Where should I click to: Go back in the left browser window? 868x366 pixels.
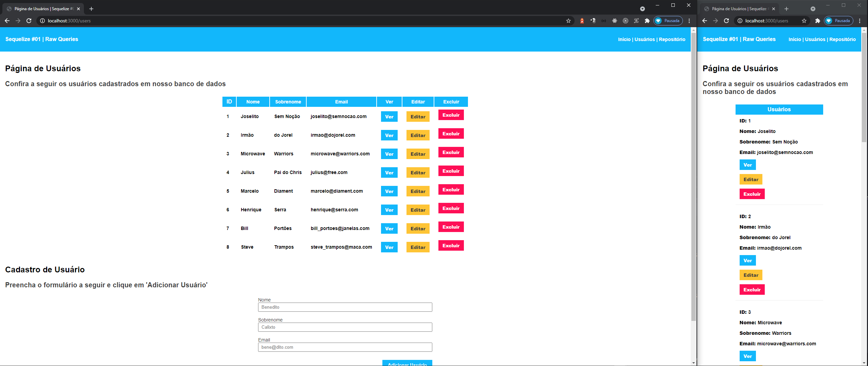tap(7, 21)
